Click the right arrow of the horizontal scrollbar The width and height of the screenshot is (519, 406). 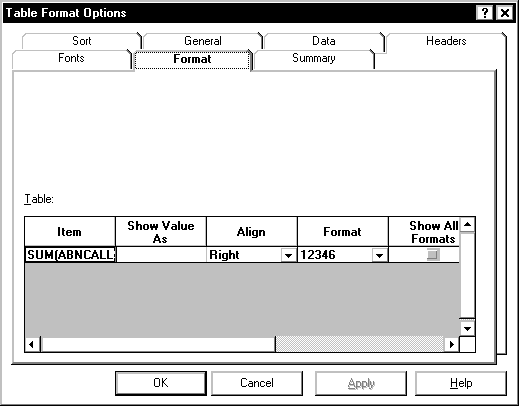coord(452,344)
